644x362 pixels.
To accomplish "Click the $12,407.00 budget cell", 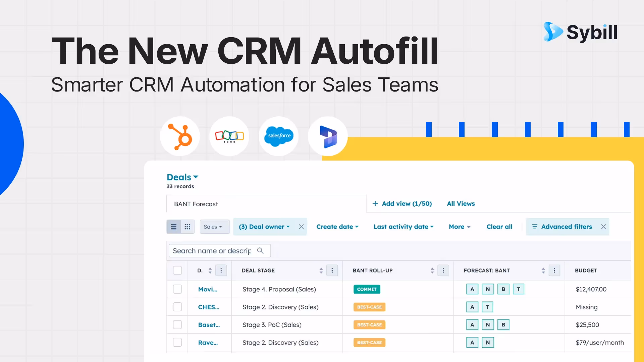I will [591, 289].
